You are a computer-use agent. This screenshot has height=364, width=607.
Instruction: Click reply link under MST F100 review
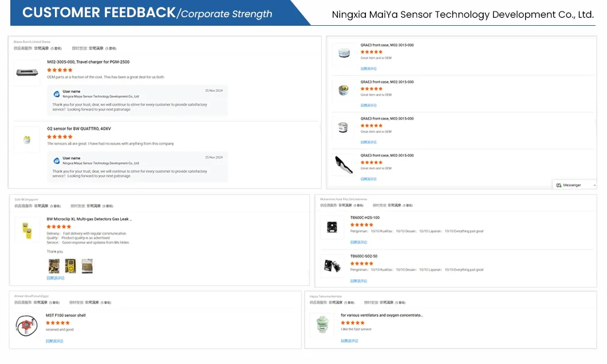click(54, 341)
